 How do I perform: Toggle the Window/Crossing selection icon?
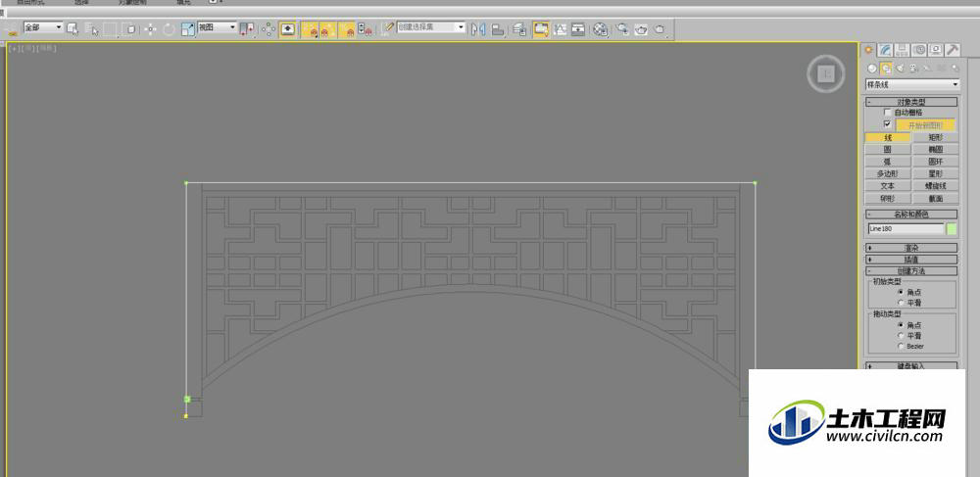point(130,28)
